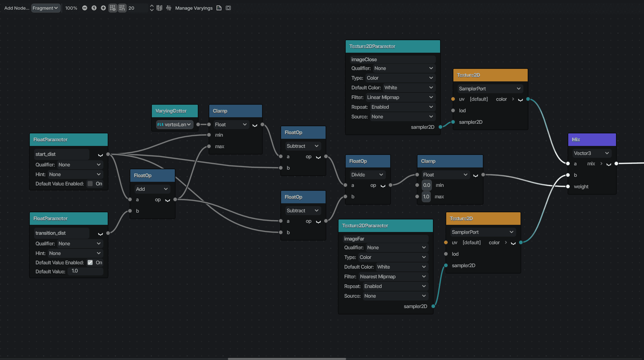Open Float type dropdown on right Clamp node
This screenshot has width=644, height=360.
tap(445, 175)
